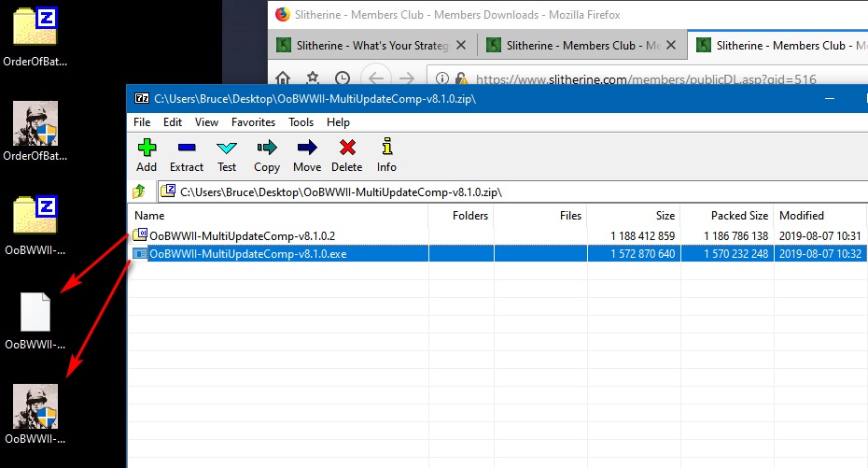Open the Favorites menu
Viewport: 868px width, 468px height.
click(253, 122)
